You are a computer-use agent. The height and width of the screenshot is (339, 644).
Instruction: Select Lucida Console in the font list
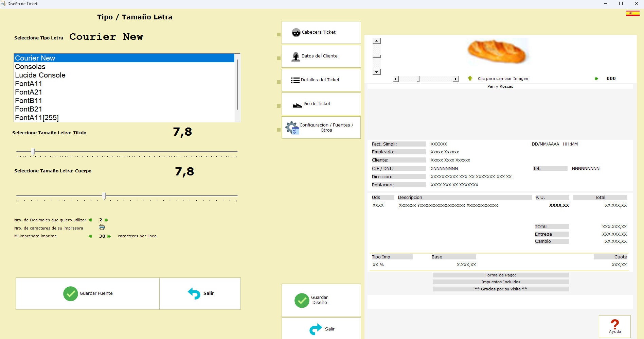coord(40,75)
